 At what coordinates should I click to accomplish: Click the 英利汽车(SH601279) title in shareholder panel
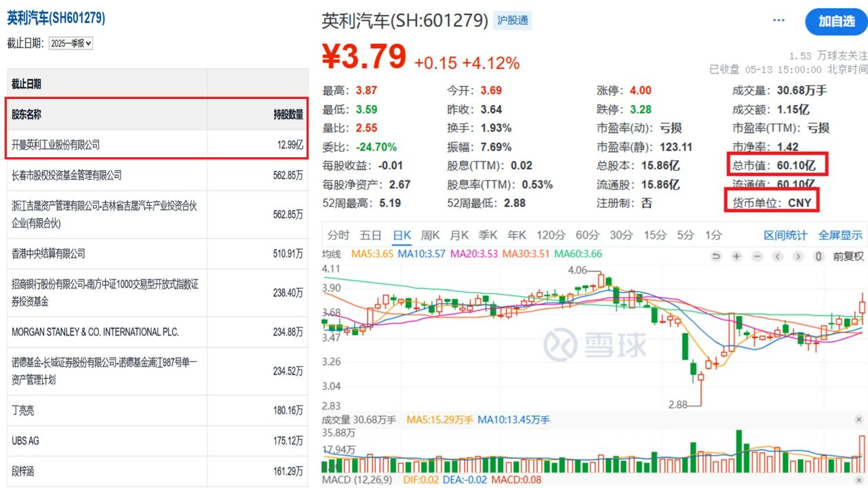tap(56, 18)
